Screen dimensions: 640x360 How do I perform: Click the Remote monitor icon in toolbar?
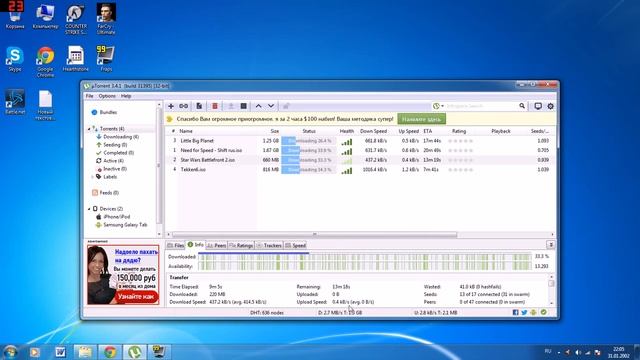pos(538,106)
